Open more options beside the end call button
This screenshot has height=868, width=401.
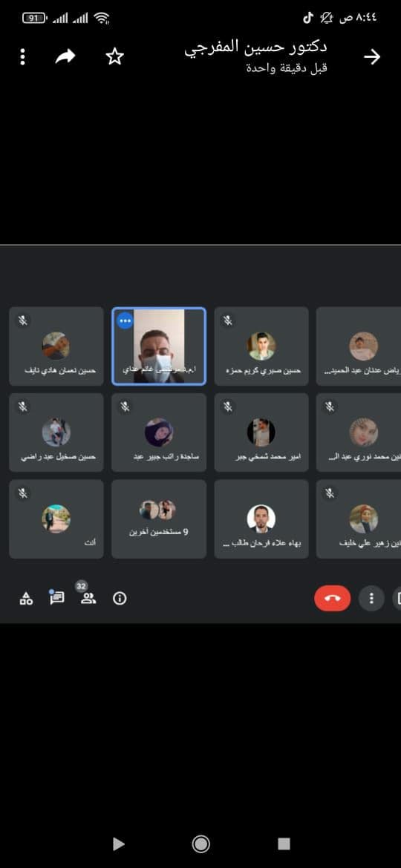(x=371, y=598)
